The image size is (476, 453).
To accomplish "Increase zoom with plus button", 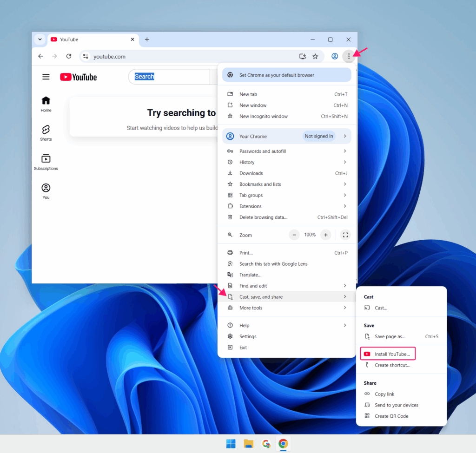I will (x=326, y=235).
